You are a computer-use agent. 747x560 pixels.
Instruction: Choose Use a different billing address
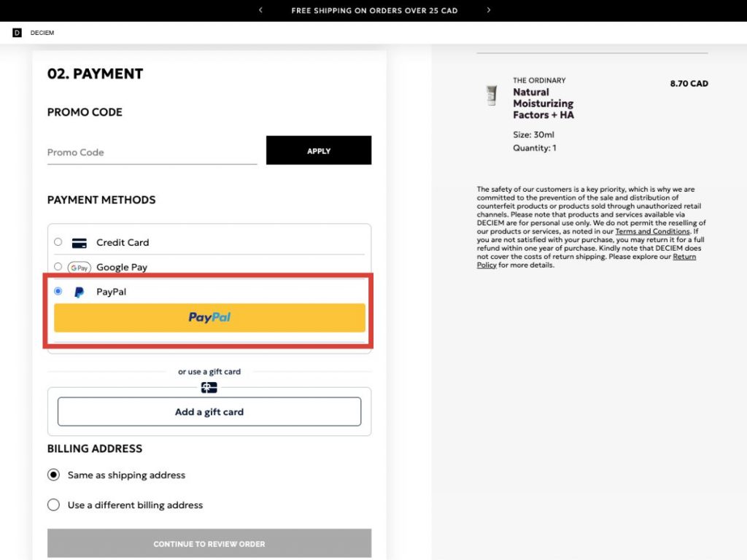[53, 505]
